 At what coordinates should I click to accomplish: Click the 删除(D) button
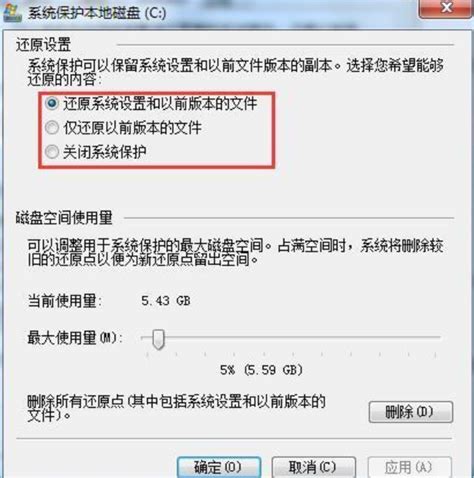[x=411, y=412]
